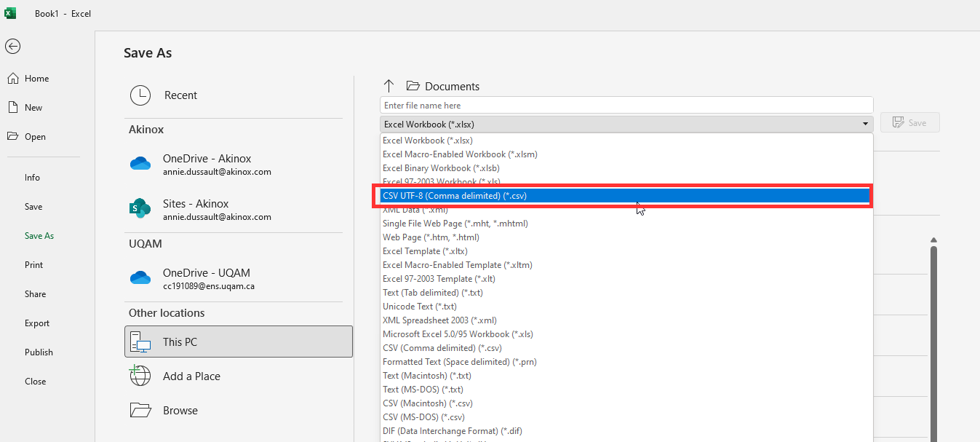Select Recent locations entry
This screenshot has width=980, height=442.
click(239, 95)
